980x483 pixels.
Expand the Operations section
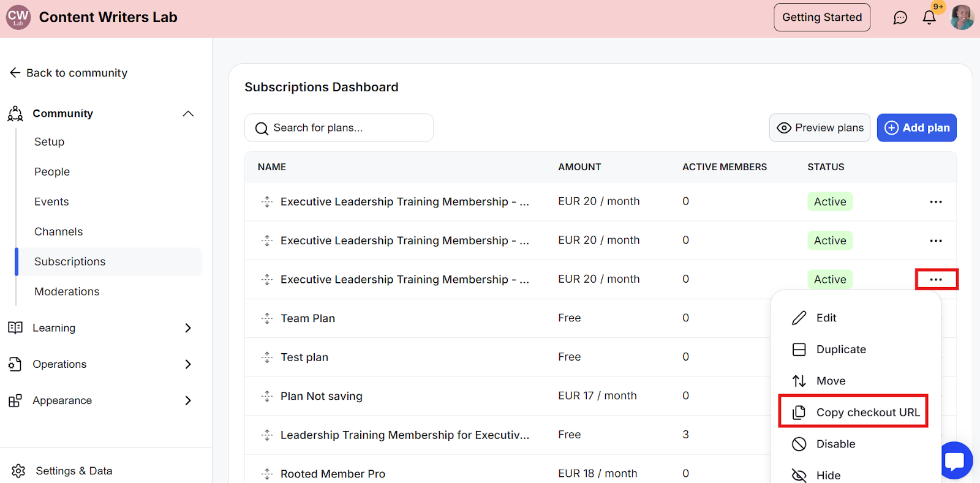[188, 364]
